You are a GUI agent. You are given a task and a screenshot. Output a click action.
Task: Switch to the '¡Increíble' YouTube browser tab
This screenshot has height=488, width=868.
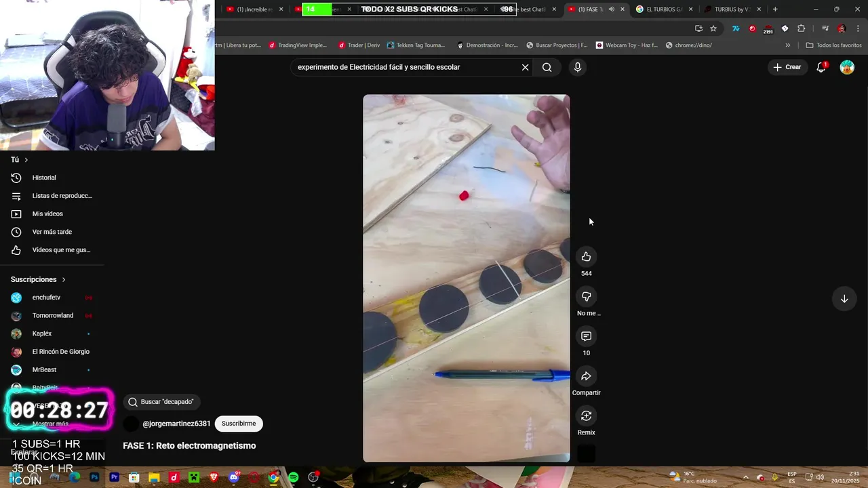tap(254, 9)
